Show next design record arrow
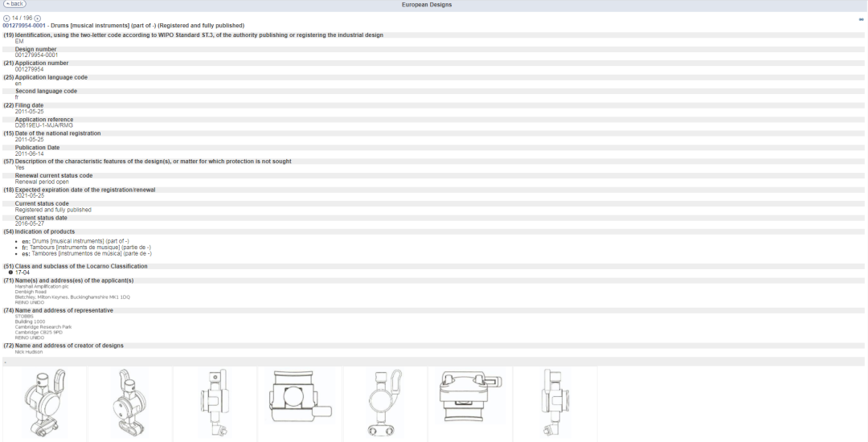The width and height of the screenshot is (868, 442). click(38, 18)
